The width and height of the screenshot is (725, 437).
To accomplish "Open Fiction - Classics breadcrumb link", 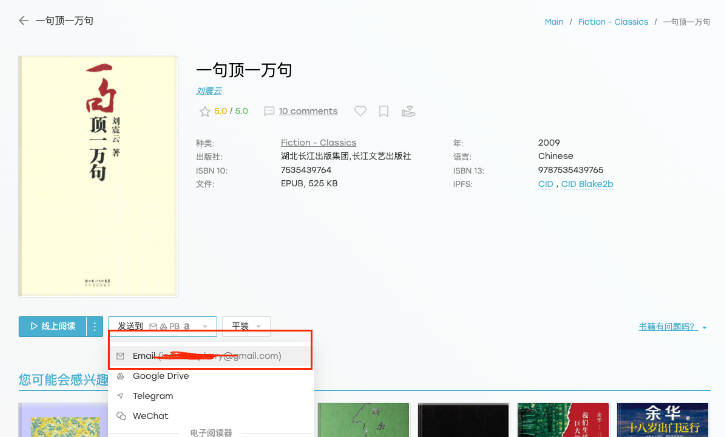I will 613,22.
